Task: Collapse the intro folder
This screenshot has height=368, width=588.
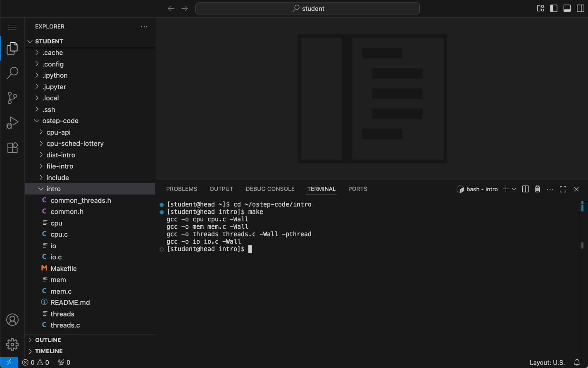Action: click(x=53, y=189)
